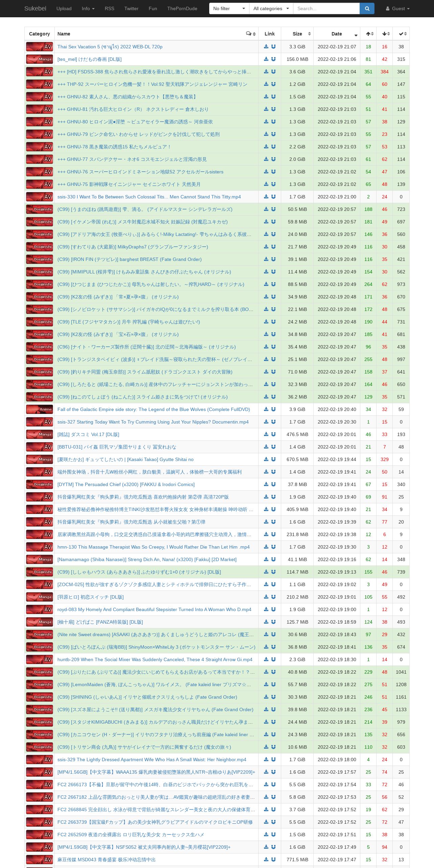Click the Category column header
The image size is (434, 868).
(x=40, y=34)
